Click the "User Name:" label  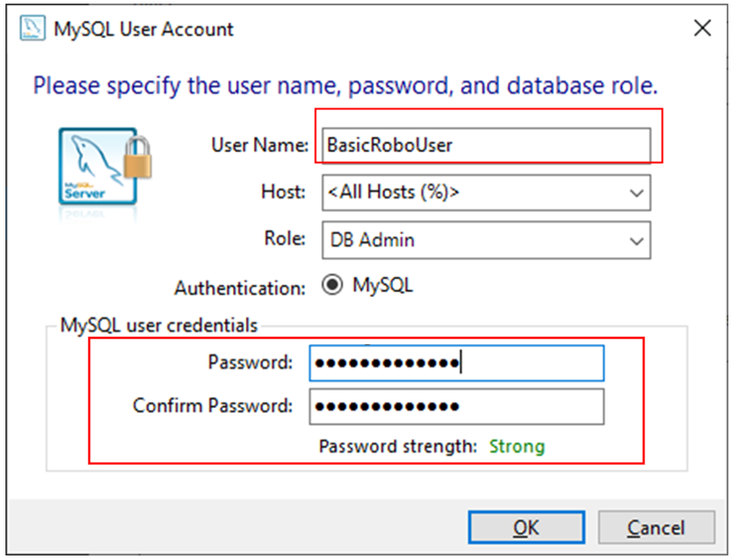260,145
